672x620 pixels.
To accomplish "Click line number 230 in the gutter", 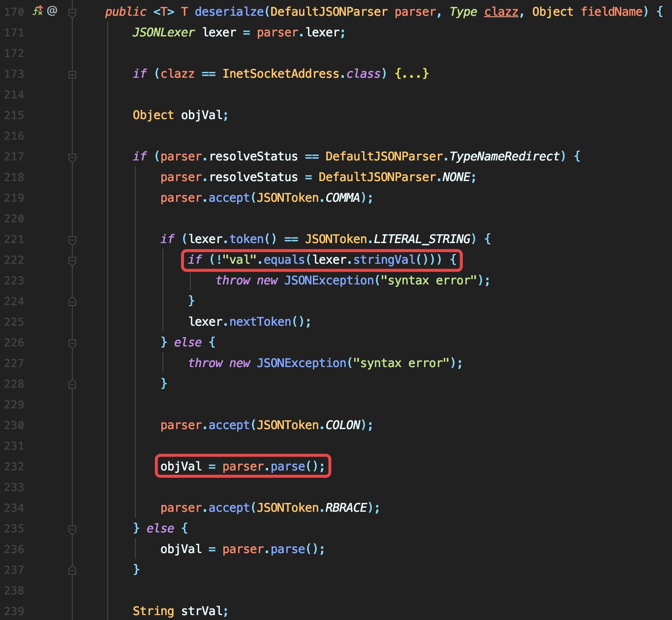I will [x=14, y=425].
